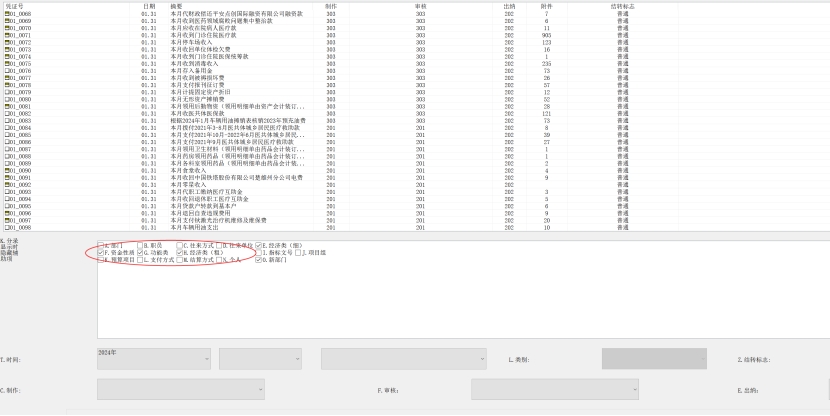Click the 摘要 column header
The height and width of the screenshot is (416, 830).
[176, 6]
